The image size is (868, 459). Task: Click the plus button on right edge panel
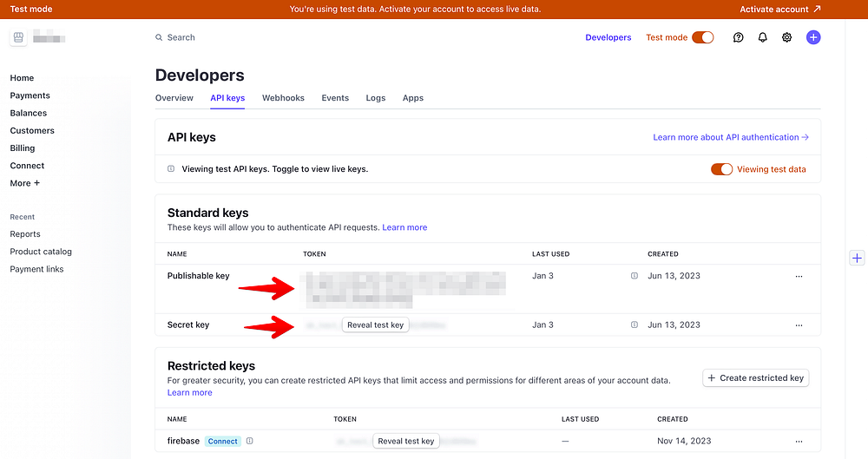click(857, 258)
